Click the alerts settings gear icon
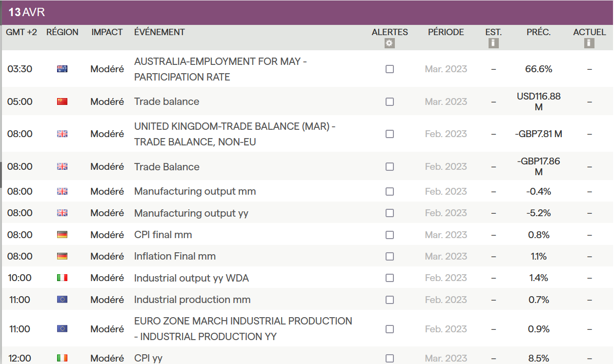The width and height of the screenshot is (614, 364). (x=389, y=43)
